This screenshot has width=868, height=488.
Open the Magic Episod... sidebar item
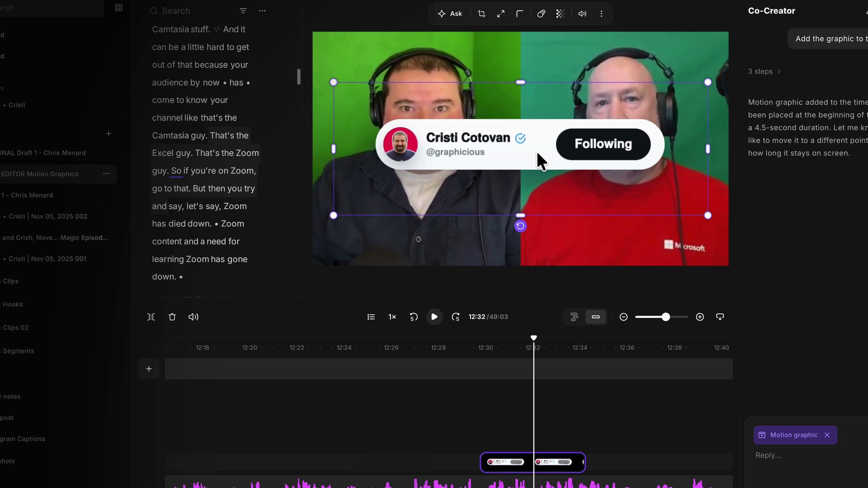(x=55, y=238)
